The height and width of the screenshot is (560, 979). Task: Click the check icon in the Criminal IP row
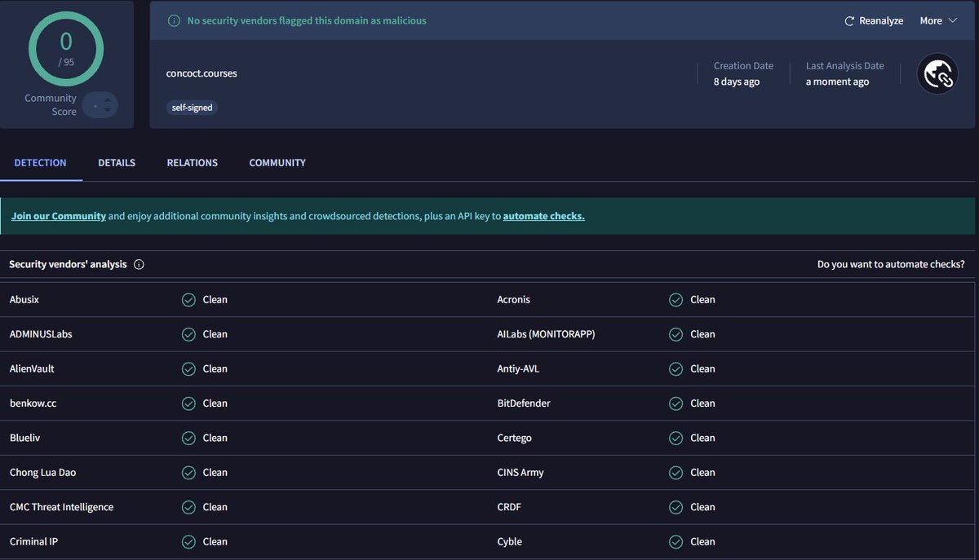[x=188, y=542]
